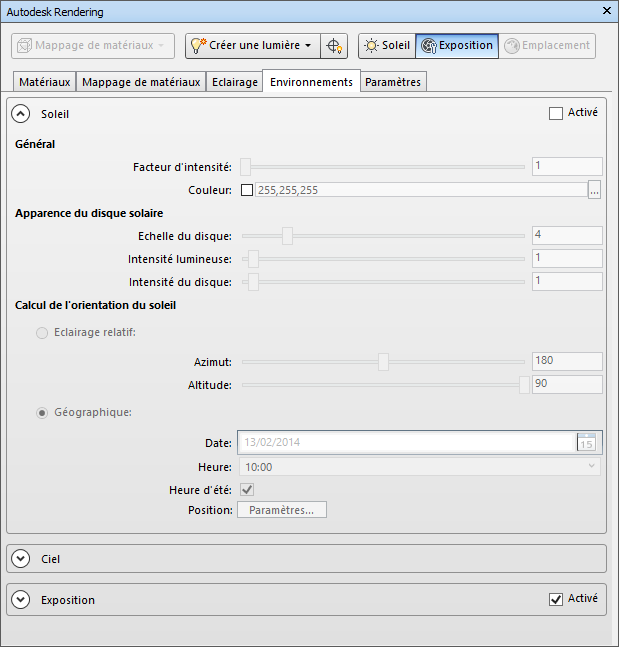Open the date calendar picker icon
619x647 pixels.
[x=586, y=442]
